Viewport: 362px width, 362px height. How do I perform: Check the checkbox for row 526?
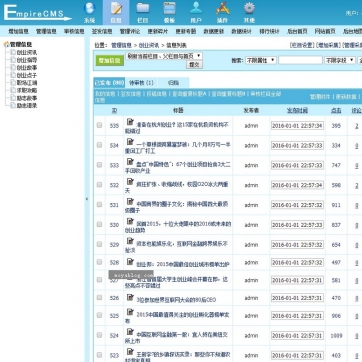99,297
